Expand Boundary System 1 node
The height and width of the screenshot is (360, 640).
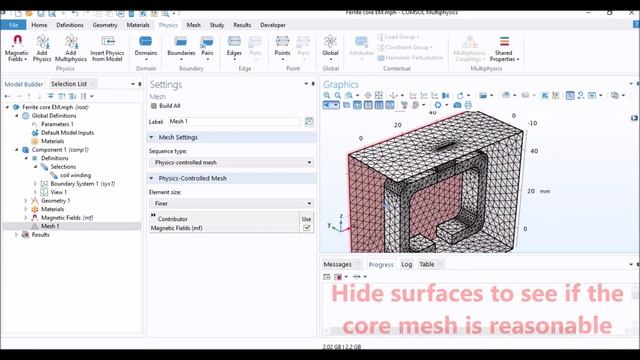click(35, 184)
